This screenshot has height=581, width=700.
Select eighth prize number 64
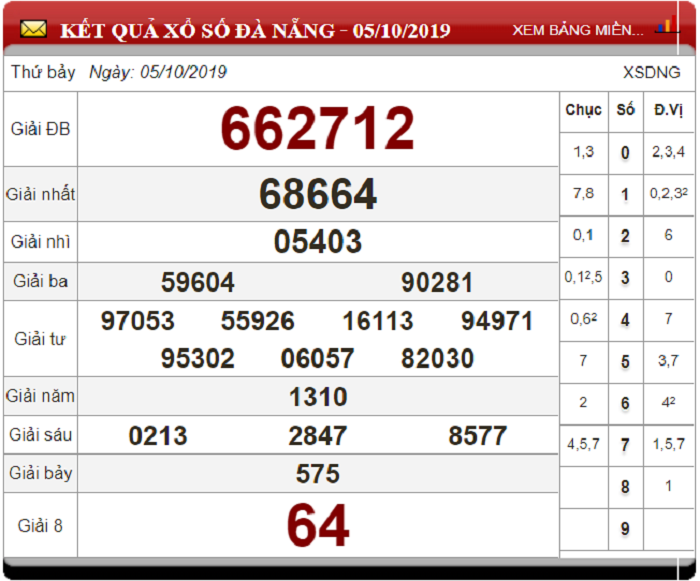click(318, 525)
